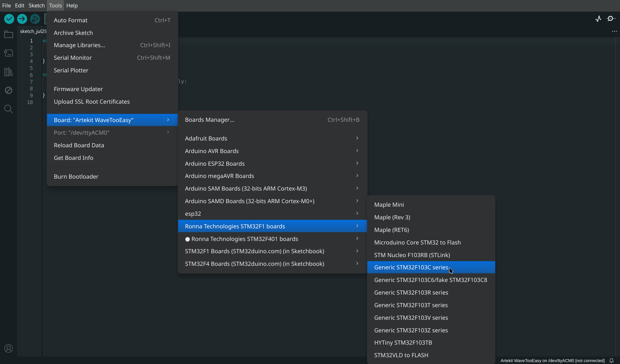Open Firmware Updater from Tools menu
The width and height of the screenshot is (620, 364).
[x=112, y=89]
